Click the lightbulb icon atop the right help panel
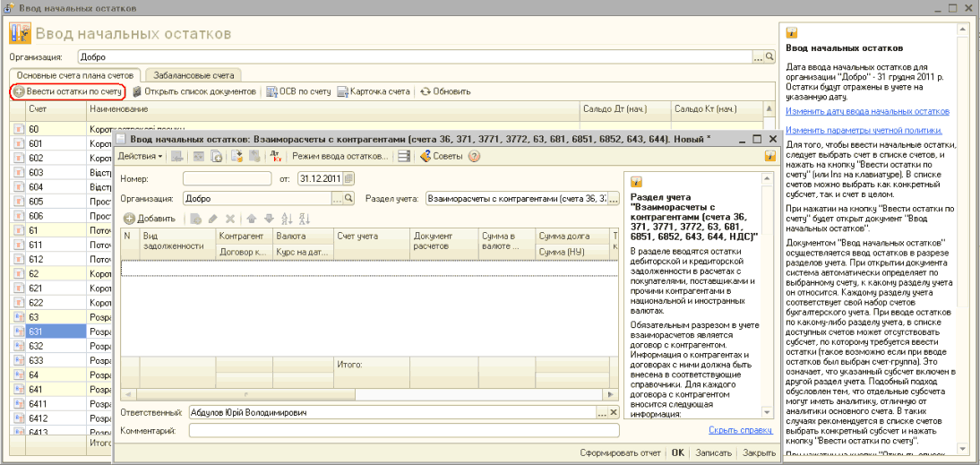 (x=791, y=33)
